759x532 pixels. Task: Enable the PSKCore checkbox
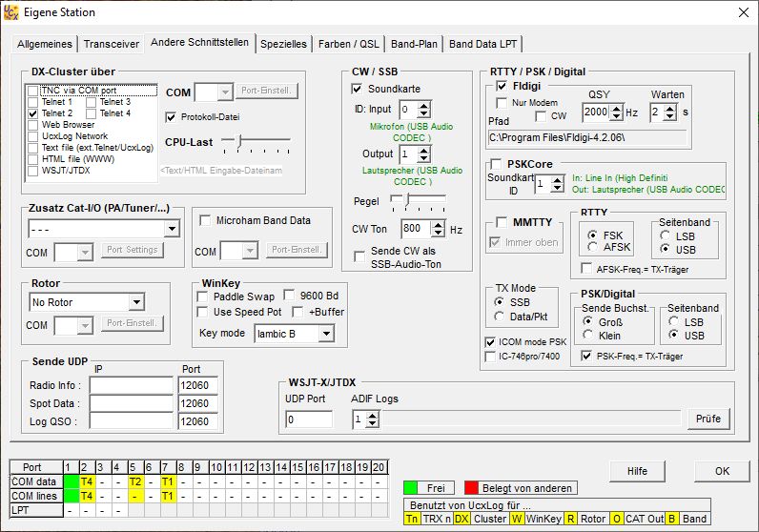(497, 164)
